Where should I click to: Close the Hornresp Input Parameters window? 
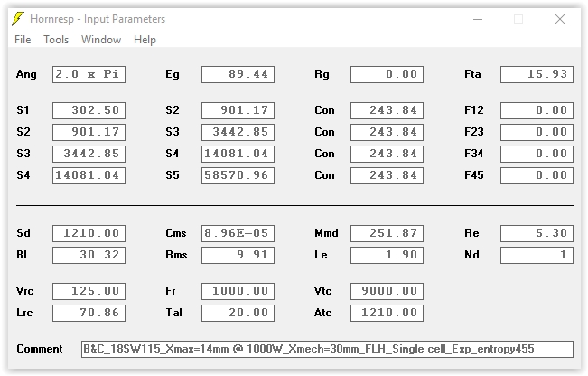560,19
